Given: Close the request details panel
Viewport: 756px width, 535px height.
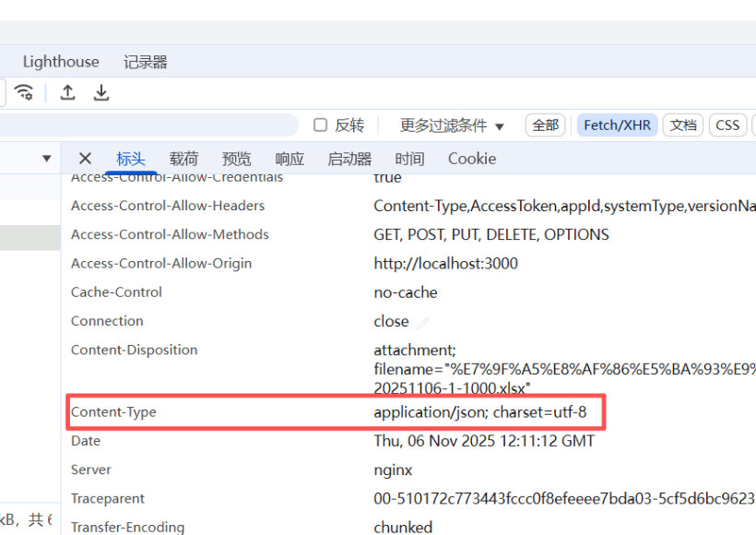Looking at the screenshot, I should point(85,159).
